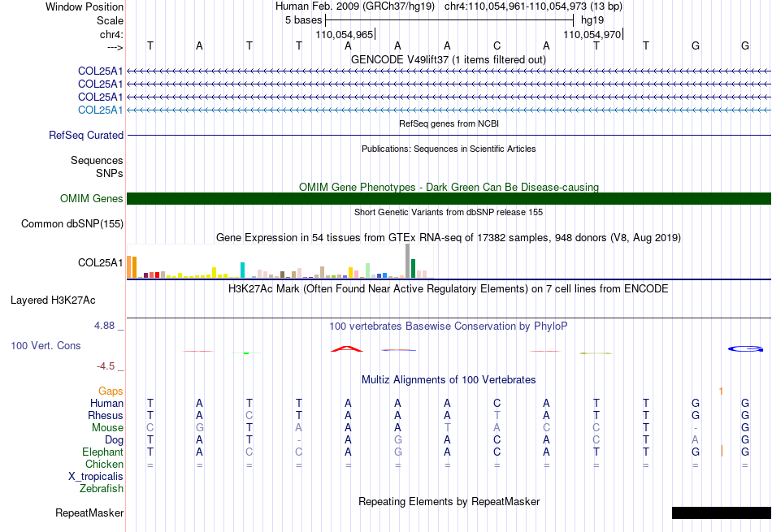Open the RefSeq Curated track label
The height and width of the screenshot is (532, 772).
pyautogui.click(x=86, y=135)
